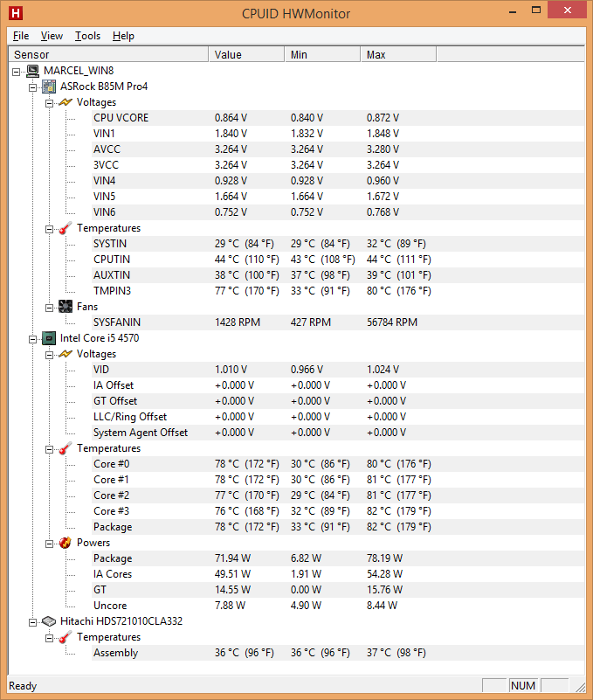The height and width of the screenshot is (700, 593).
Task: Click the Max column header
Action: [398, 54]
